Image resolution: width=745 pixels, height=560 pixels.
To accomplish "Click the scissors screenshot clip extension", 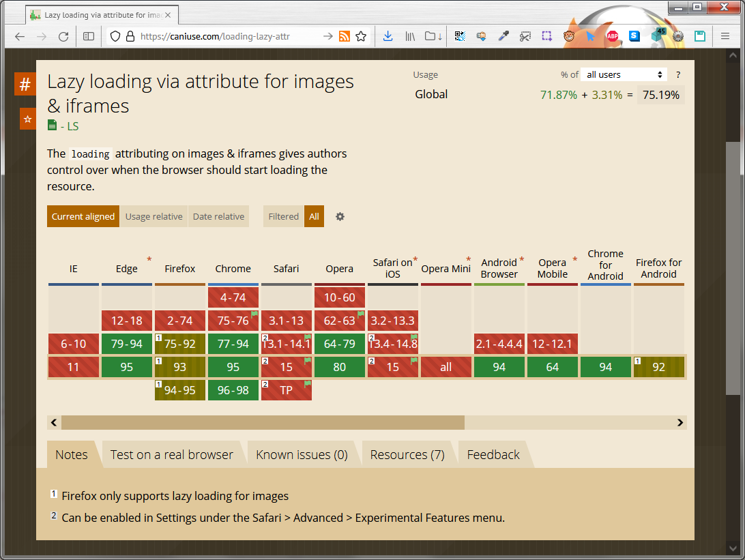I will tap(525, 36).
